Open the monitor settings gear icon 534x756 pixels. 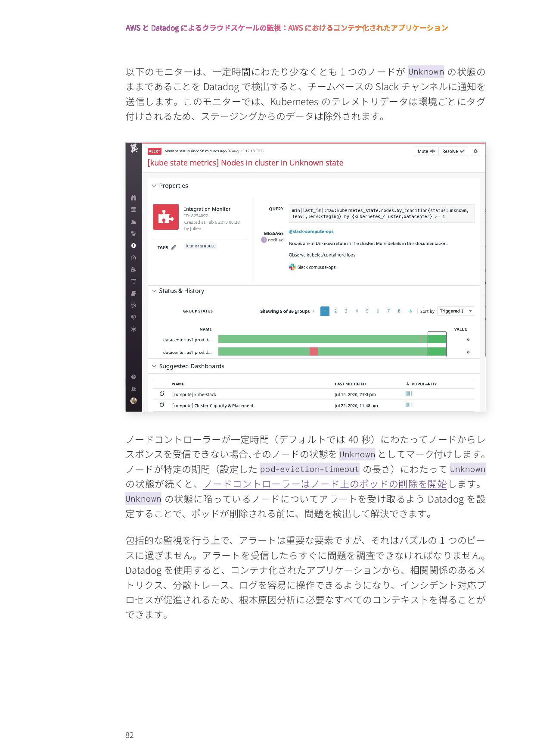click(x=475, y=151)
